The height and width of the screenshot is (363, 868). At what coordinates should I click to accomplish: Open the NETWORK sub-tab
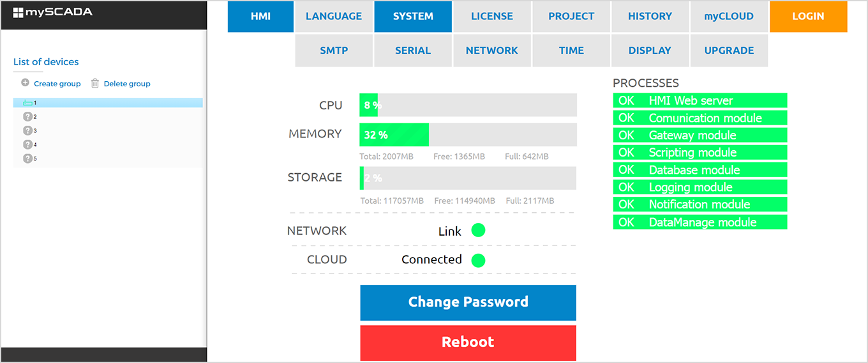pos(492,50)
